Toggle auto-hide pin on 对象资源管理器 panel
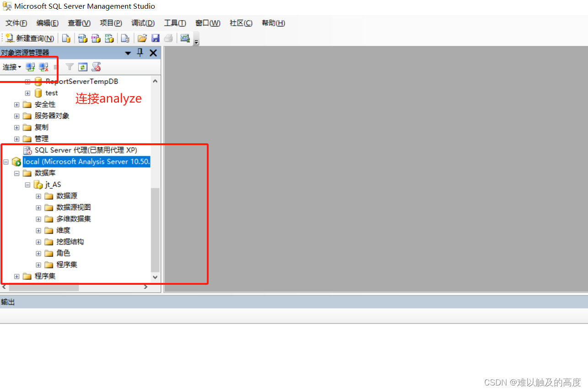 pos(140,53)
